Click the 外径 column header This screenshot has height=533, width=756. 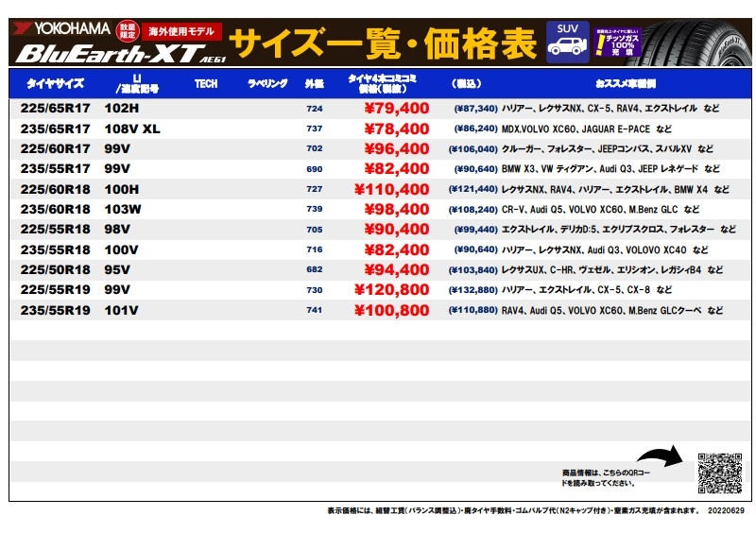tap(314, 84)
